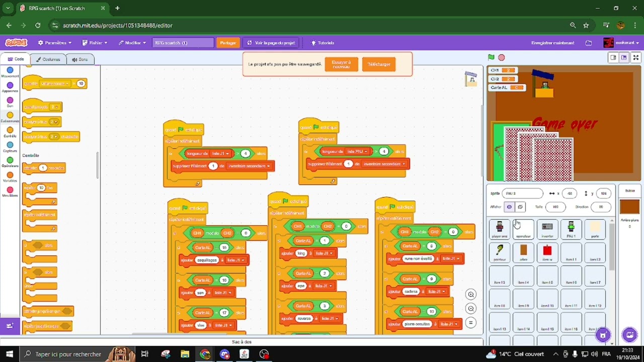
Task: Open the Opérateurs block category
Action: 10,162
